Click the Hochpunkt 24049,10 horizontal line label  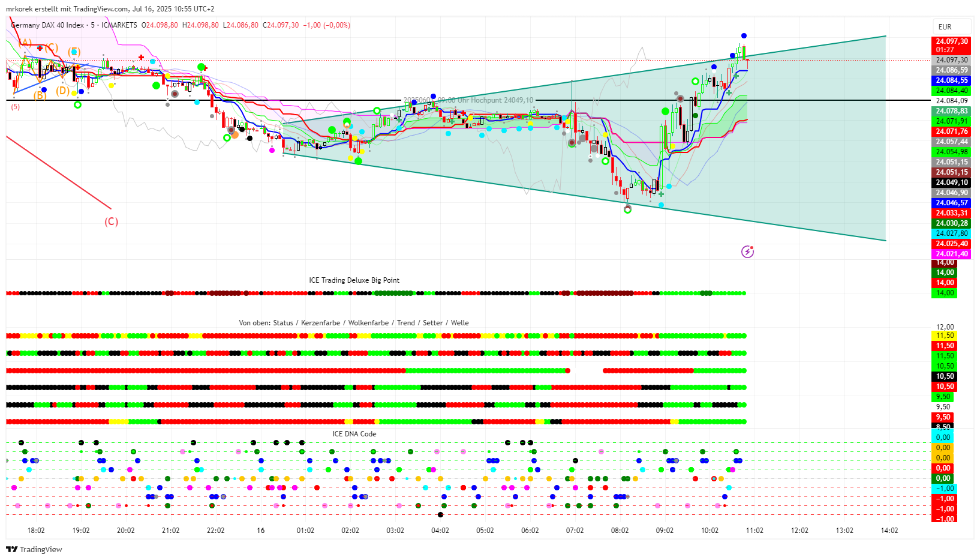coord(468,100)
